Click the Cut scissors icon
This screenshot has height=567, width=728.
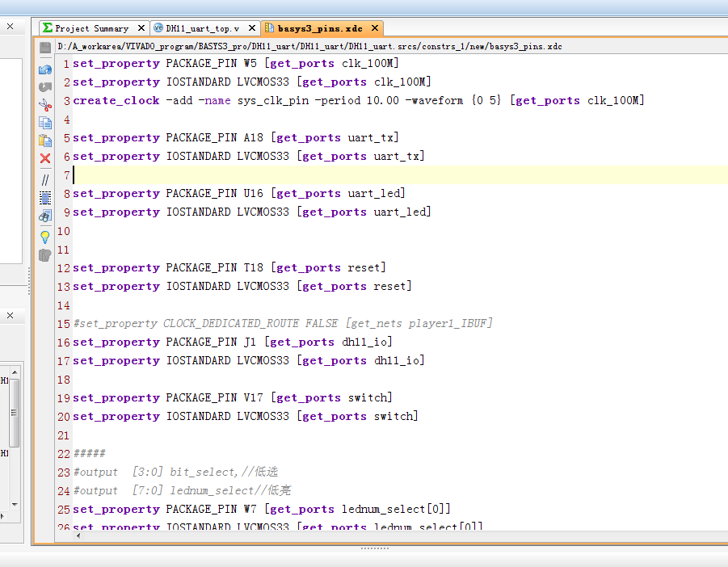point(45,104)
